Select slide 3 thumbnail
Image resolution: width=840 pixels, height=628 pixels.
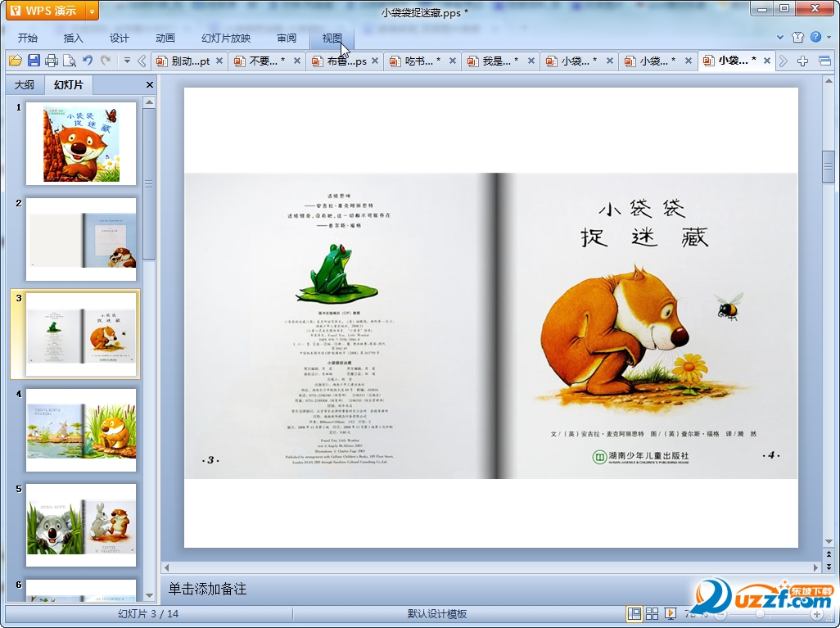(x=81, y=334)
